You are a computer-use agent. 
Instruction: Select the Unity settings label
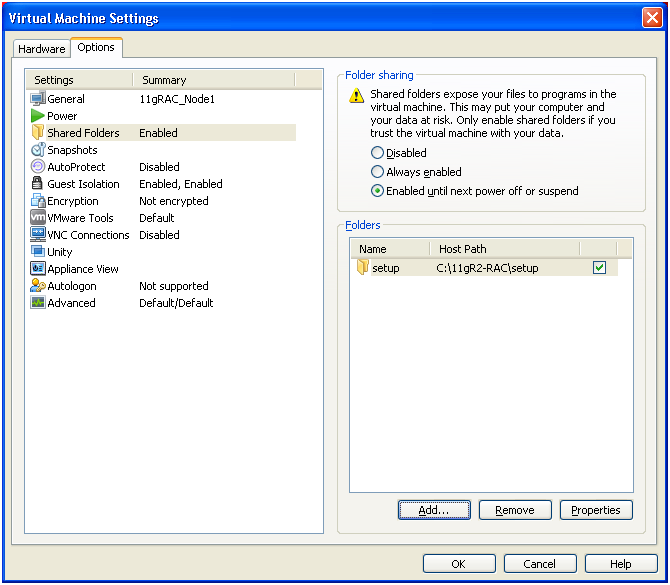[x=59, y=252]
